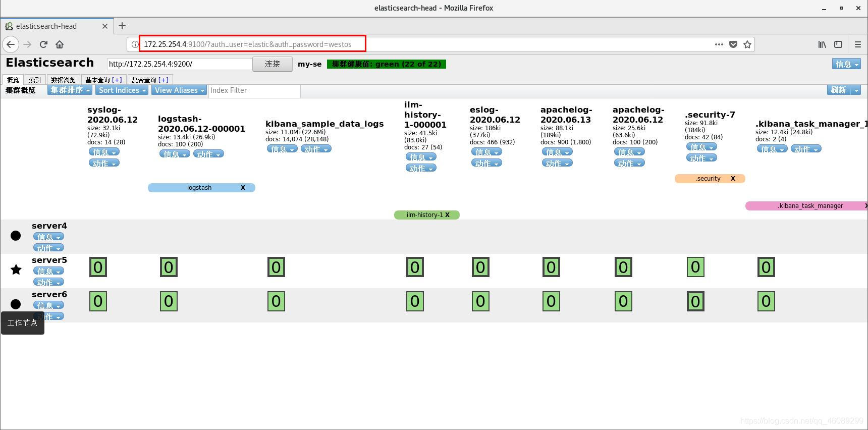This screenshot has height=430, width=868.
Task: Select the elasticsearch-head browser tab
Action: click(56, 26)
